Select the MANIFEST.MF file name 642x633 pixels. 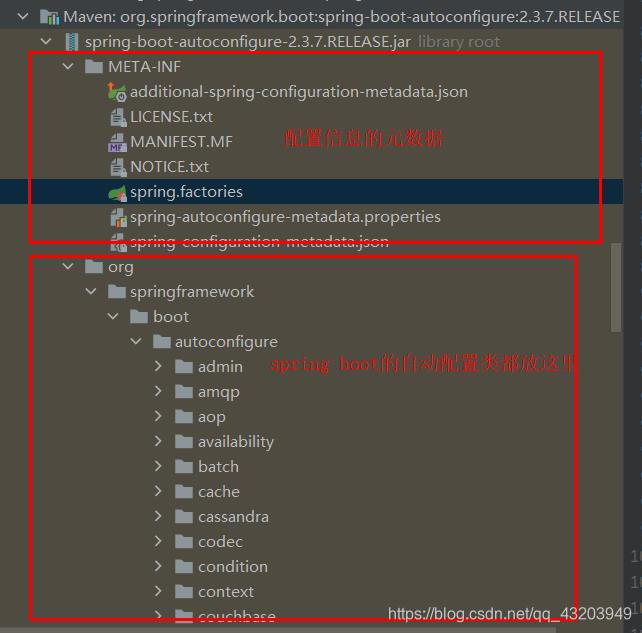tap(181, 142)
